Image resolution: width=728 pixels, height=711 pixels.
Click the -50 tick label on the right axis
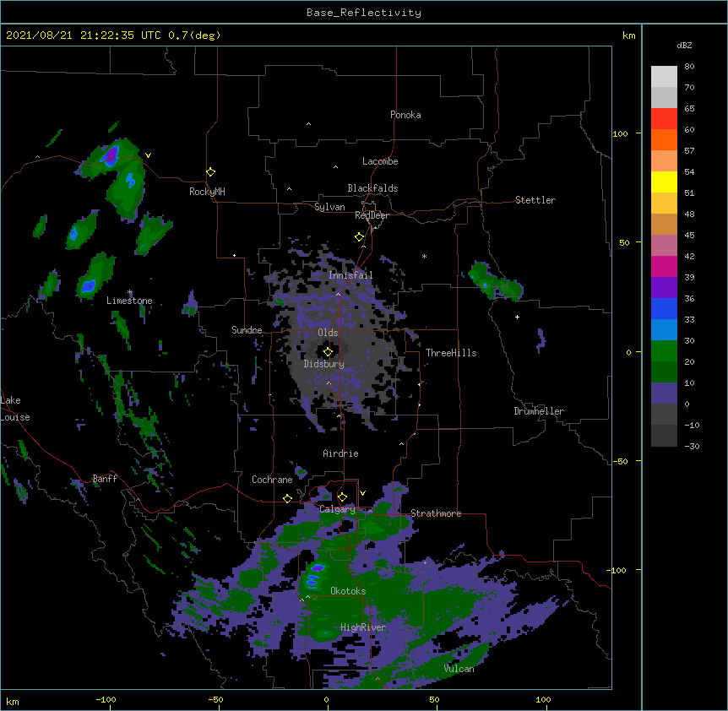coord(620,461)
